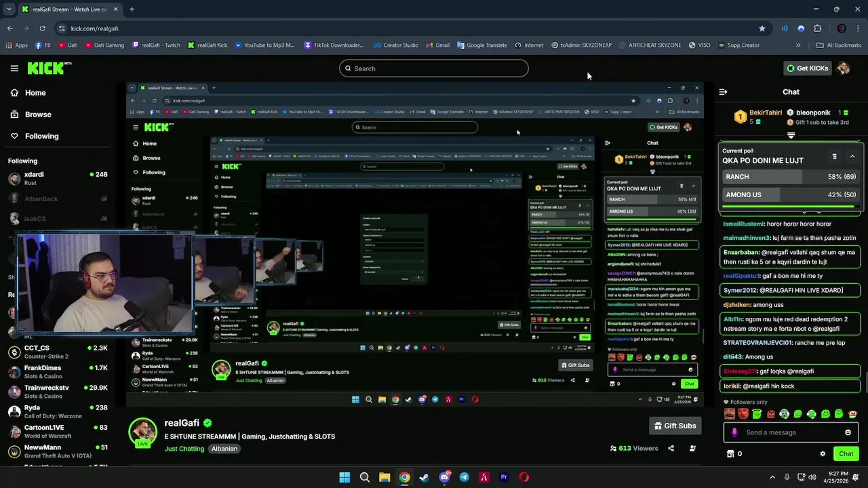
Task: Open the CCT_CS recommended channel
Action: tap(58, 352)
